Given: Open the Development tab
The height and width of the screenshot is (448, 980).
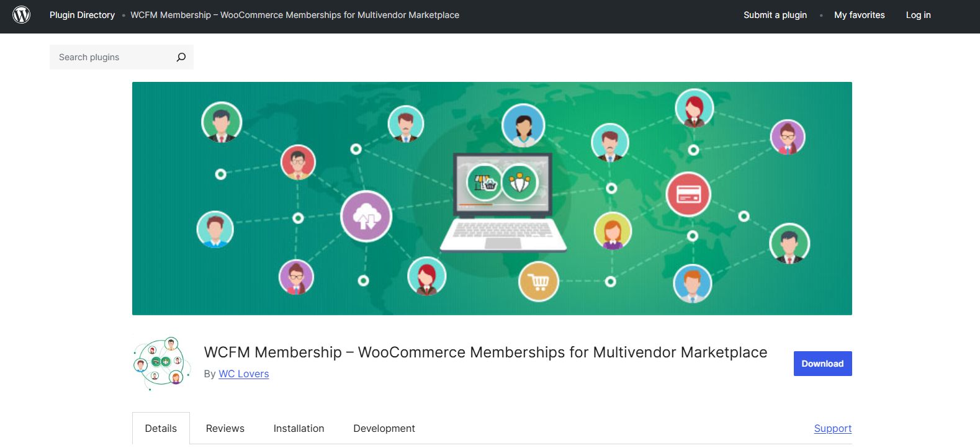Looking at the screenshot, I should tap(384, 428).
